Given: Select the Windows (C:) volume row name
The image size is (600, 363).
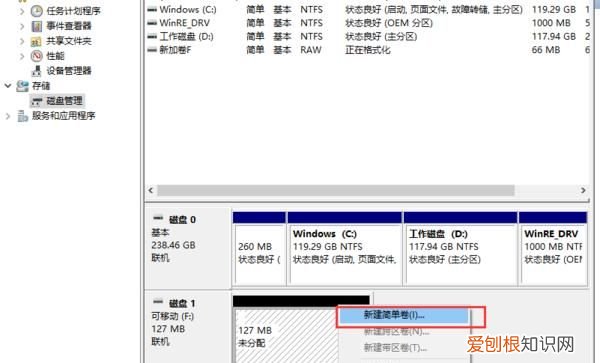Looking at the screenshot, I should (x=188, y=10).
